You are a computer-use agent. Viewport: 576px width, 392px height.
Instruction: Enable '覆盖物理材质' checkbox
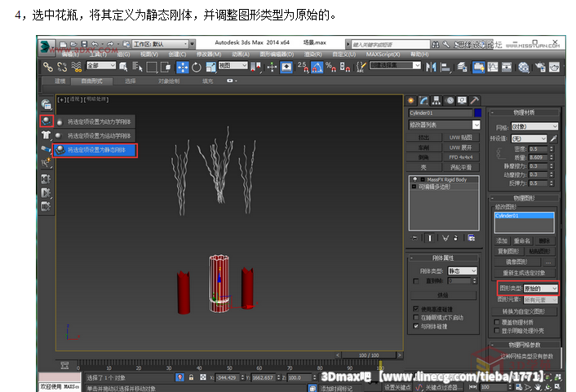coord(497,322)
